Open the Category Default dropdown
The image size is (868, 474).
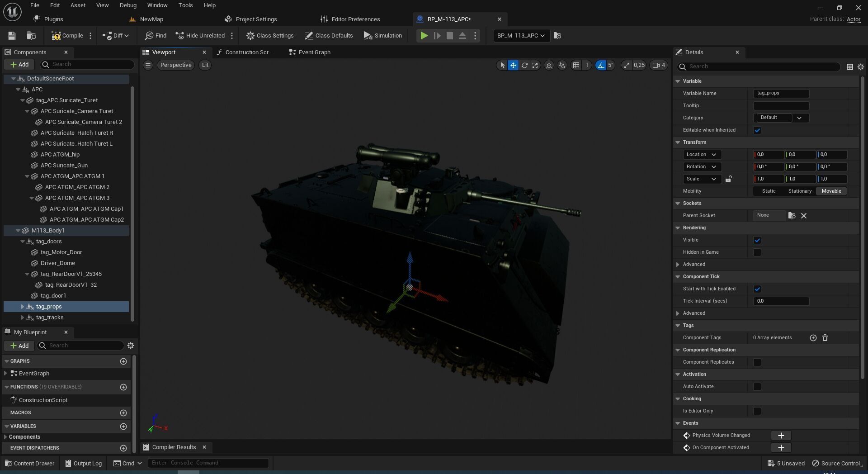(x=781, y=118)
